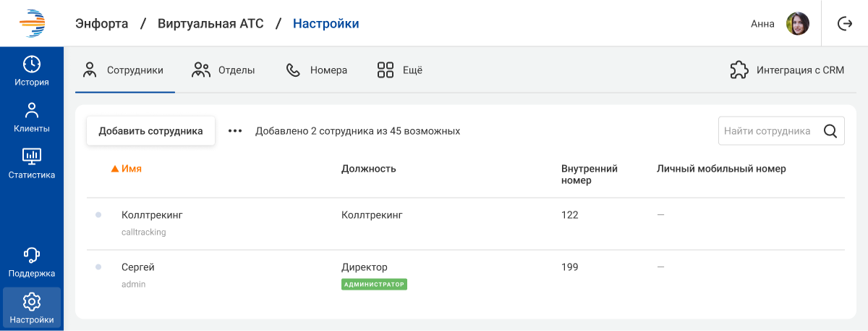
Task: Switch to the Номера tab
Action: pyautogui.click(x=317, y=70)
